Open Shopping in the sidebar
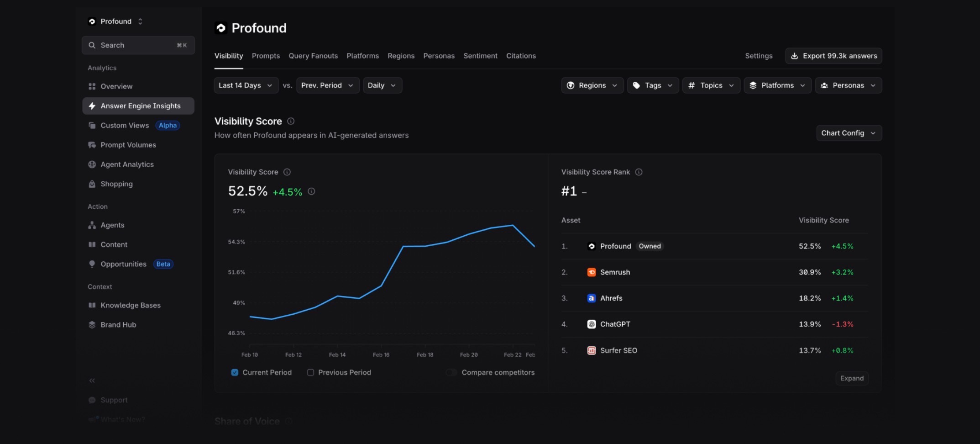Viewport: 980px width, 444px height. [138, 184]
